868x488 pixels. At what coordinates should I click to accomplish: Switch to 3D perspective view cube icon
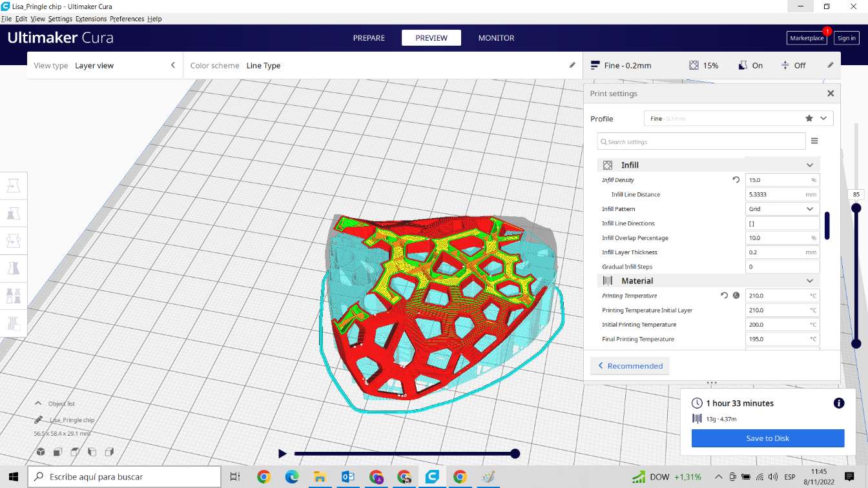(x=40, y=452)
